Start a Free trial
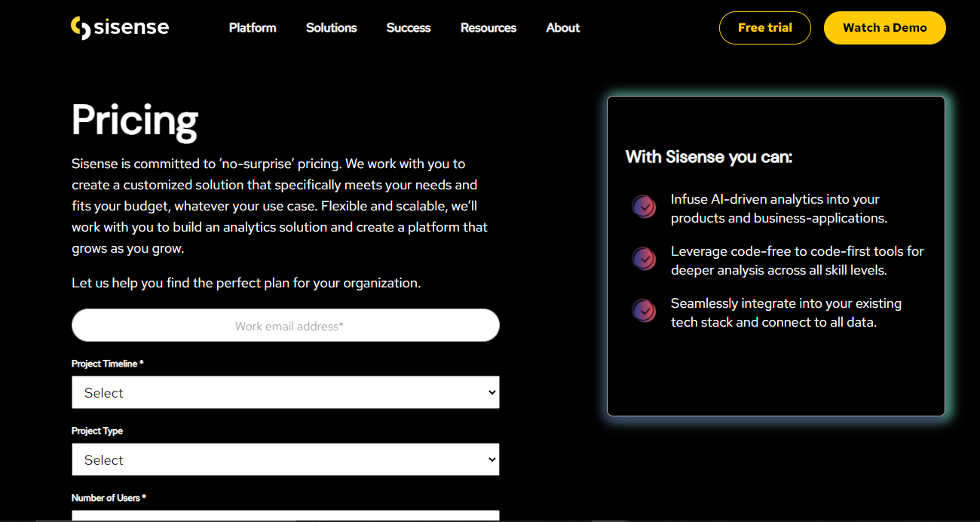The width and height of the screenshot is (980, 522). tap(765, 28)
